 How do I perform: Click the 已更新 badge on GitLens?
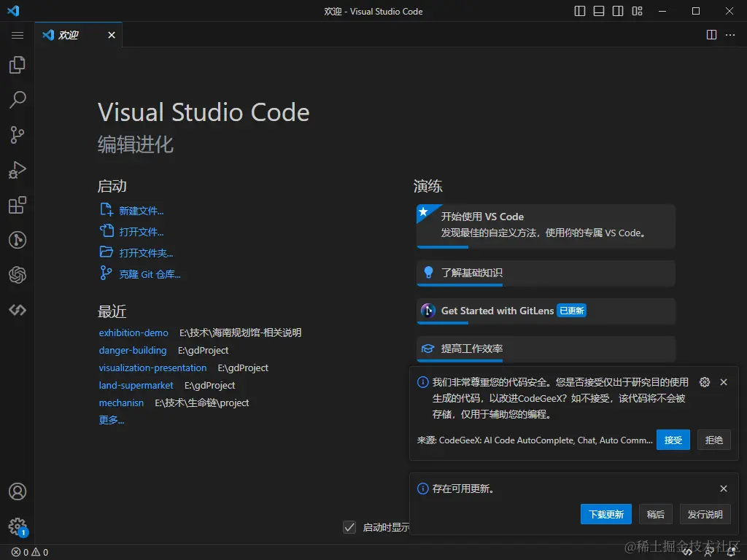pyautogui.click(x=572, y=311)
